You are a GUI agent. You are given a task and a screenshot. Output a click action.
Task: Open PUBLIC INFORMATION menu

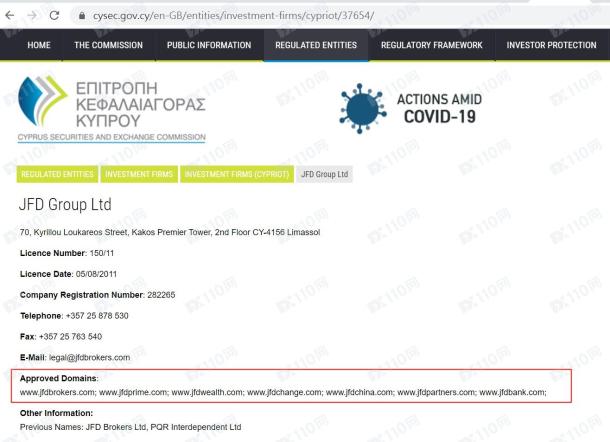click(209, 45)
